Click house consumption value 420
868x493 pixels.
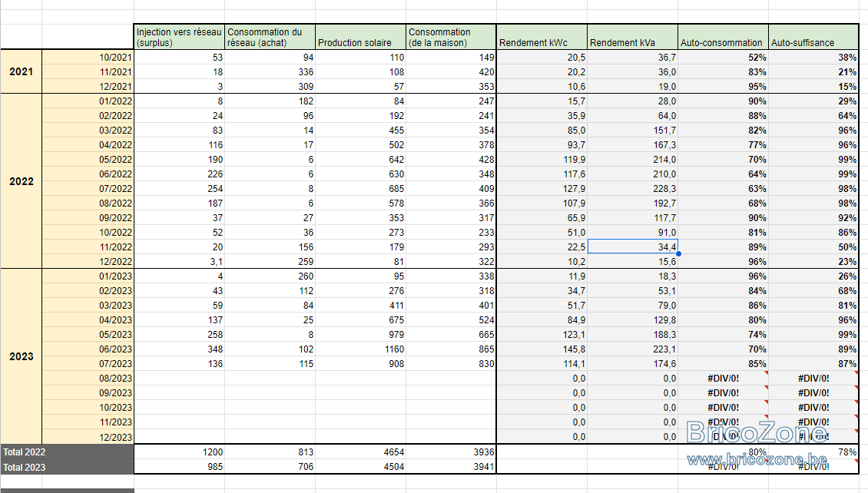451,72
